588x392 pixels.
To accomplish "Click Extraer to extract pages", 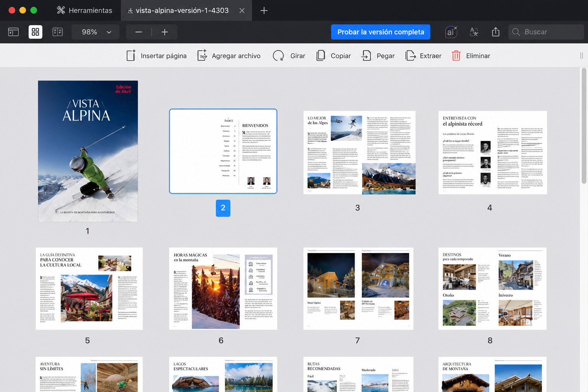I will (423, 56).
